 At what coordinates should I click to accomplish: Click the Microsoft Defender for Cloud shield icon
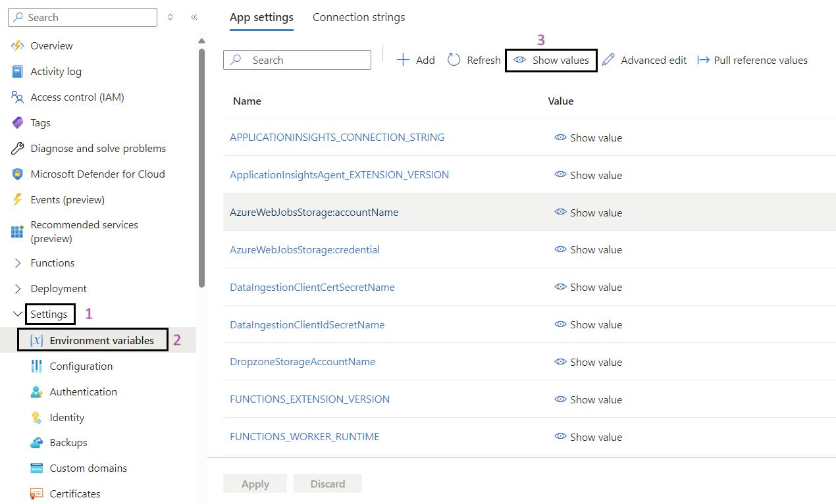tap(18, 174)
